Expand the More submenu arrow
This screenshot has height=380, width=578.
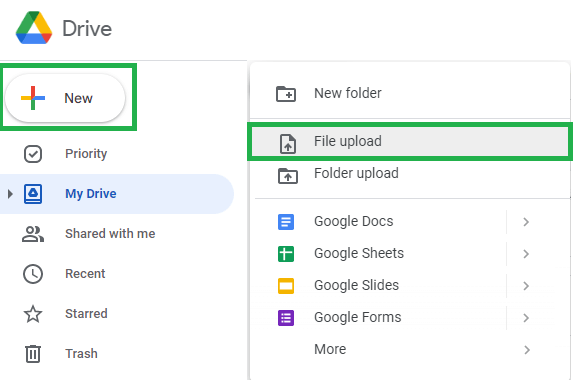coord(527,350)
